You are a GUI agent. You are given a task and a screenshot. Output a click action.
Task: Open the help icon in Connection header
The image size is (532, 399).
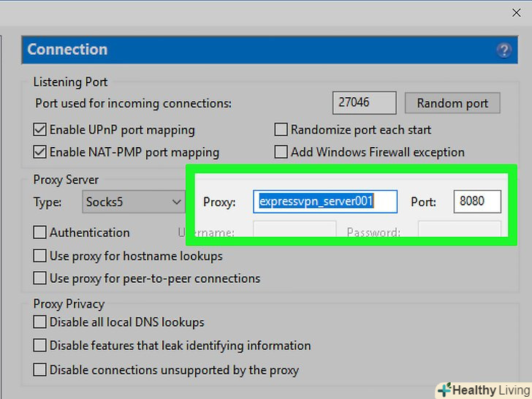click(503, 50)
